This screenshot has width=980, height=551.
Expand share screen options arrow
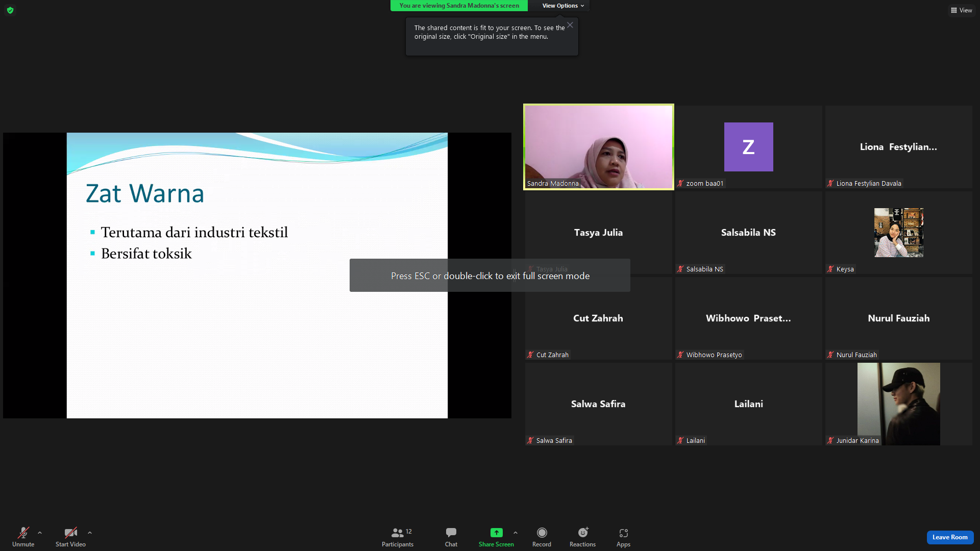tap(516, 533)
